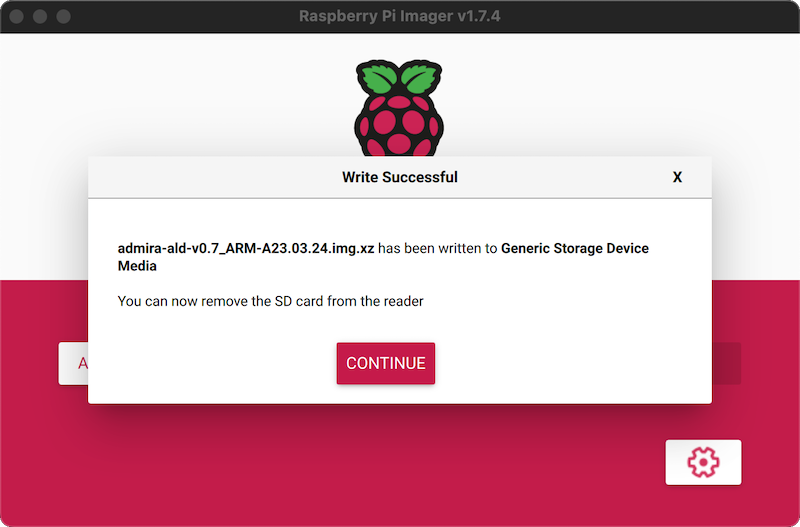Click the word "Media" in the dialog

point(137,267)
